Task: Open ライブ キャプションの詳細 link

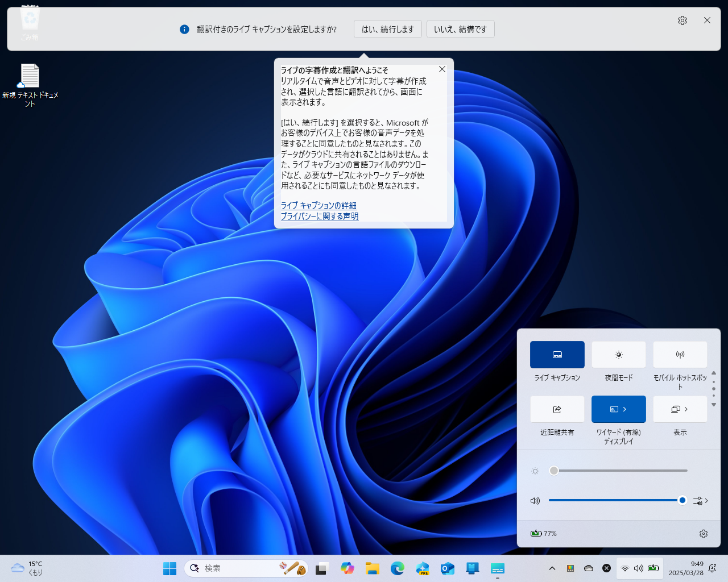Action: [x=318, y=205]
